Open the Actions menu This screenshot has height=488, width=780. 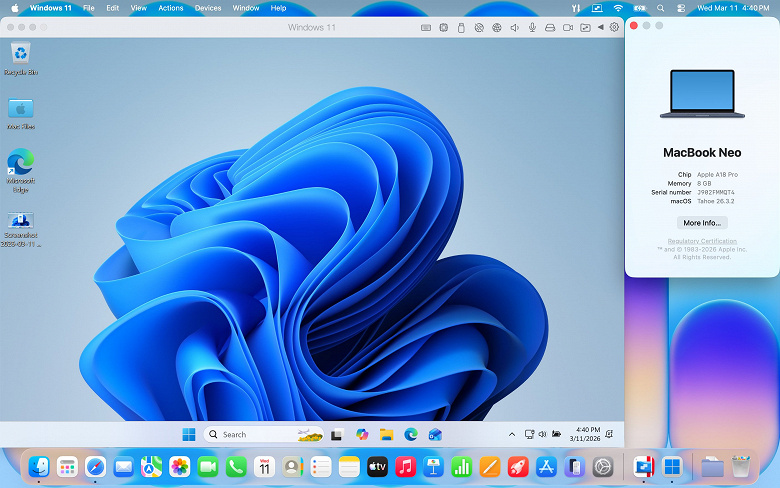click(x=171, y=8)
